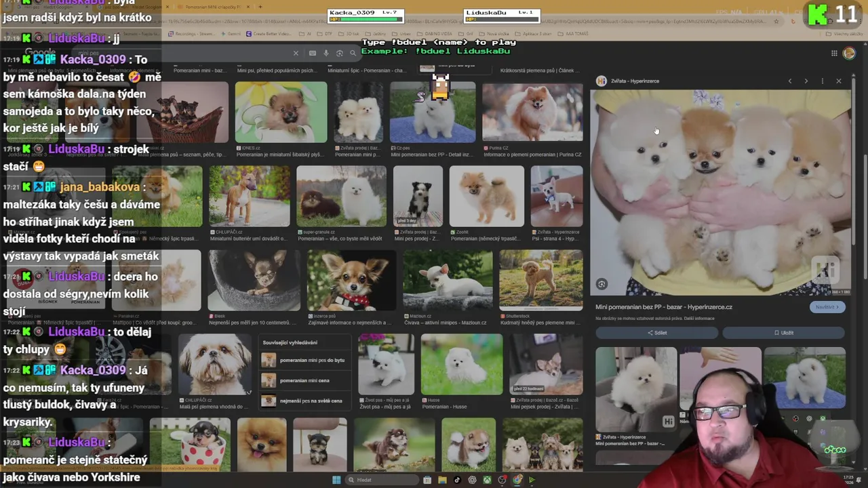This screenshot has height=488, width=868.
Task: Go to previous image in preview panel
Action: coord(790,81)
